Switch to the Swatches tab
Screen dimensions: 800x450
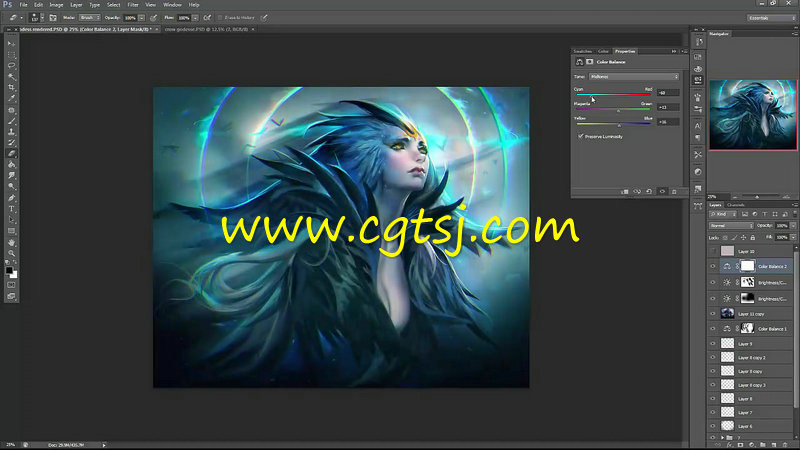[583, 51]
